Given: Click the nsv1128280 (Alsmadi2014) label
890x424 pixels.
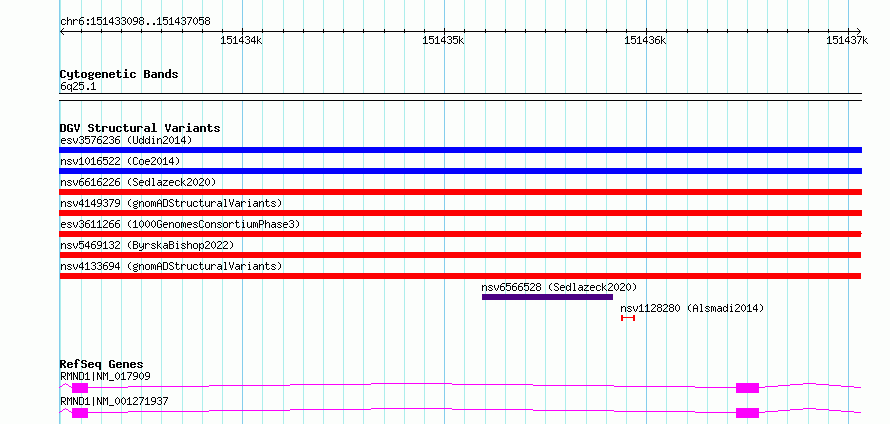Looking at the screenshot, I should click(x=692, y=308).
